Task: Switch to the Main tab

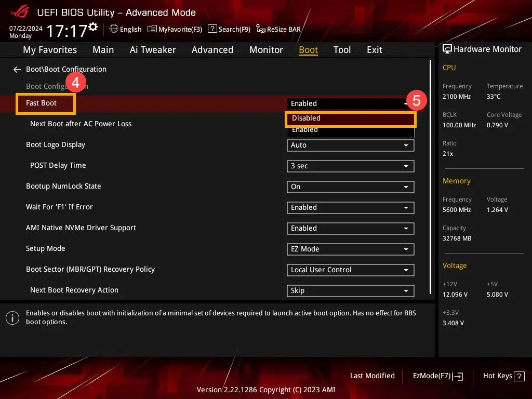Action: (x=103, y=50)
